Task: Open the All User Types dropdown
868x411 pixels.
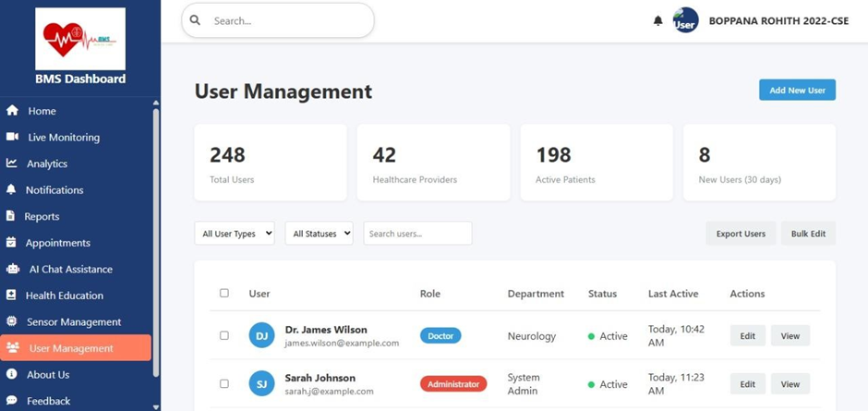Action: [235, 233]
